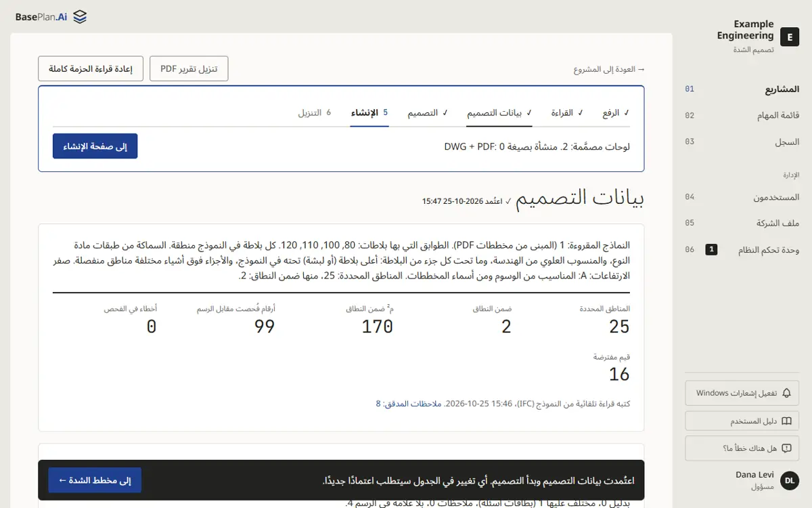Image resolution: width=812 pixels, height=508 pixels.
Task: Select the التصميم step tab
Action: pyautogui.click(x=428, y=113)
